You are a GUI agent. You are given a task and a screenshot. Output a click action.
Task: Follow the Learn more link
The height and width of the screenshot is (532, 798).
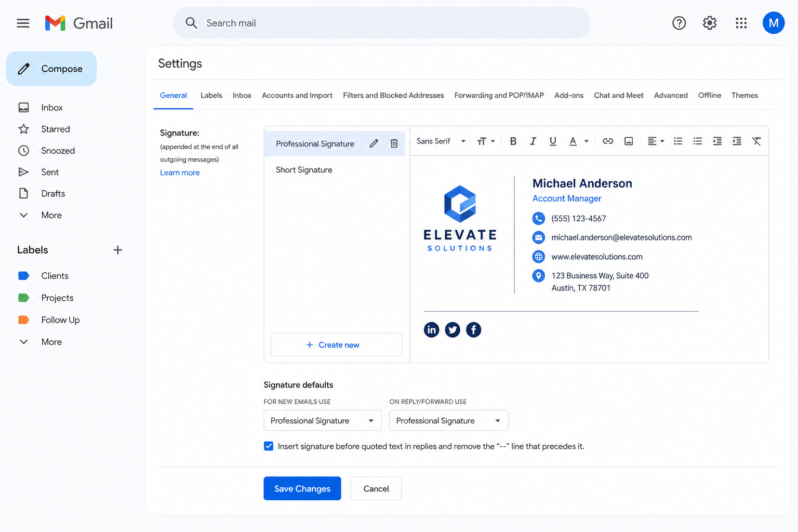(x=180, y=172)
